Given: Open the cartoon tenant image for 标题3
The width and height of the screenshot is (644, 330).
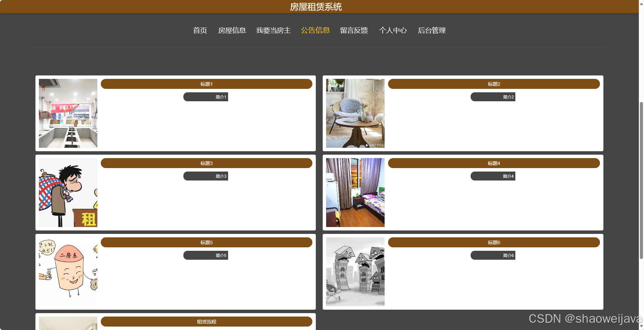Looking at the screenshot, I should pyautogui.click(x=68, y=193).
